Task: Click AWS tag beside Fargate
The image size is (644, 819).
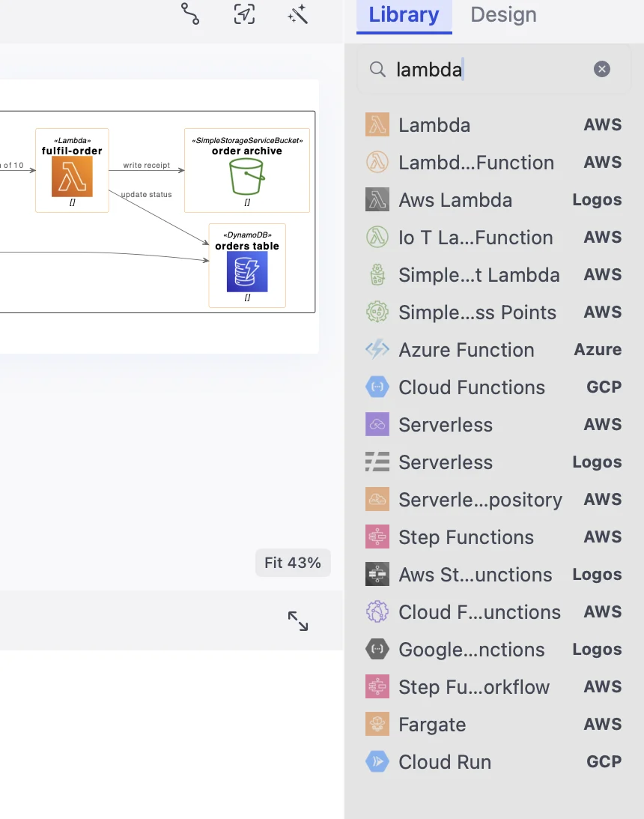Action: 602,724
